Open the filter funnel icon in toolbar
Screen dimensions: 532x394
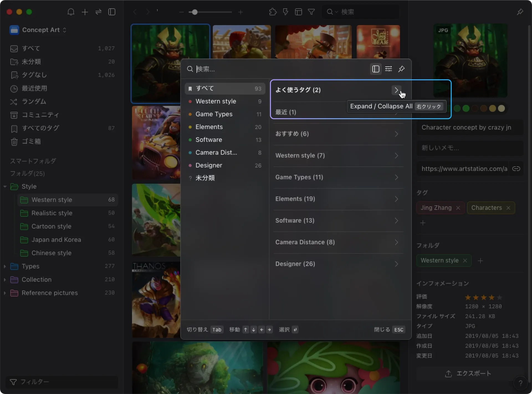(311, 12)
